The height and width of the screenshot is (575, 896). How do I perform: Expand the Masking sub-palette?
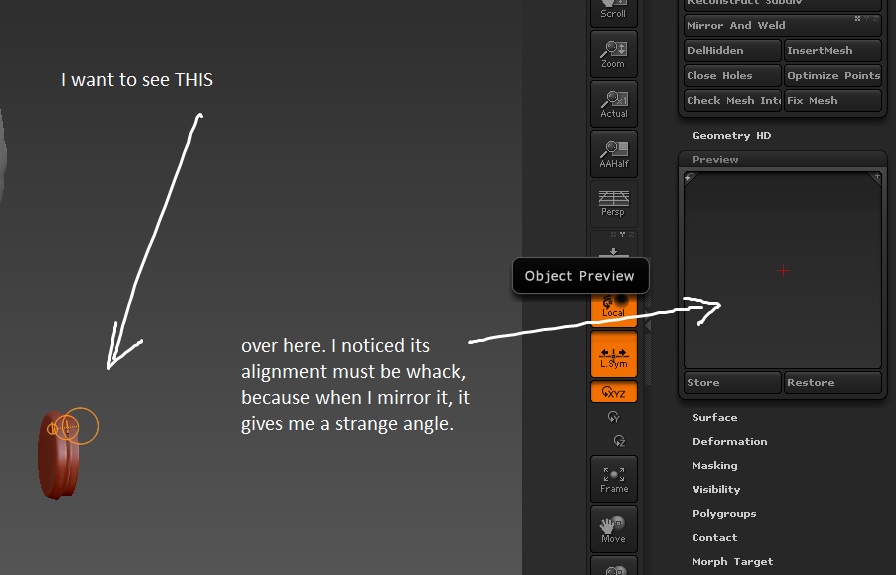click(714, 465)
